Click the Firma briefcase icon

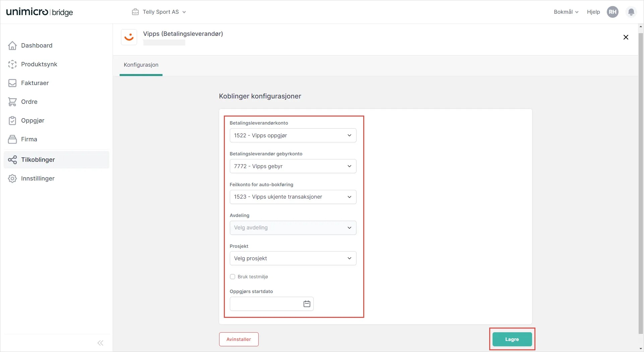coord(12,139)
